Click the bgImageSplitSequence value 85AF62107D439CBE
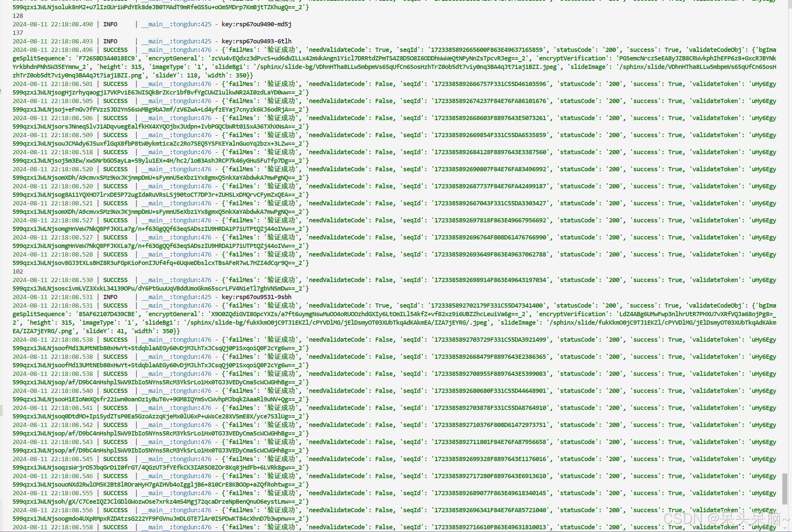792x532 pixels. [x=107, y=314]
